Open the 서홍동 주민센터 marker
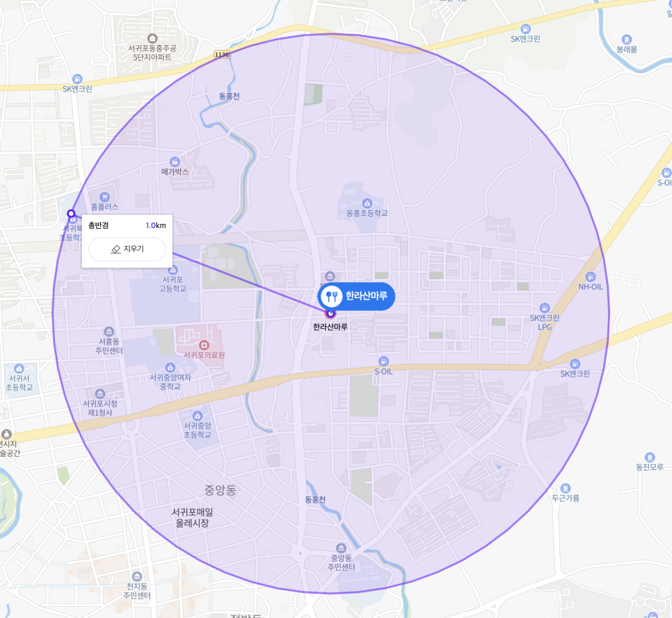 tap(109, 332)
